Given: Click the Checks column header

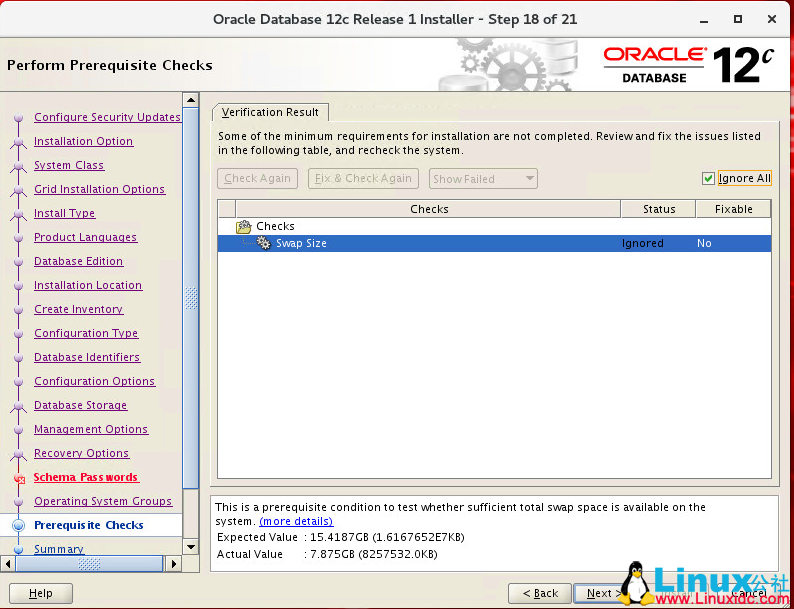Looking at the screenshot, I should (428, 209).
